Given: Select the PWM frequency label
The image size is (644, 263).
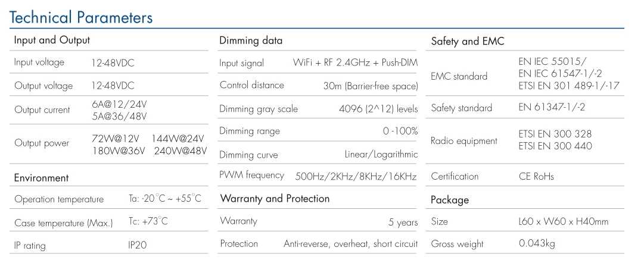Looking at the screenshot, I should 252,175.
